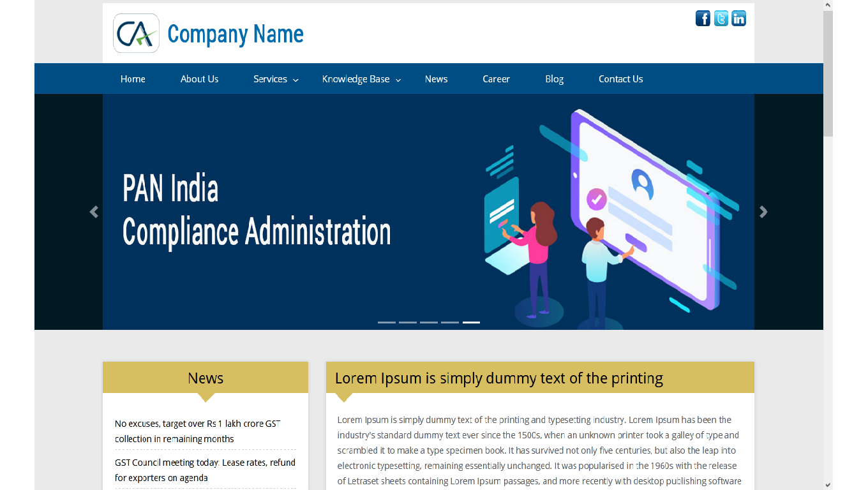Go to previous slide with left arrow
The height and width of the screenshot is (490, 868).
tap(94, 212)
